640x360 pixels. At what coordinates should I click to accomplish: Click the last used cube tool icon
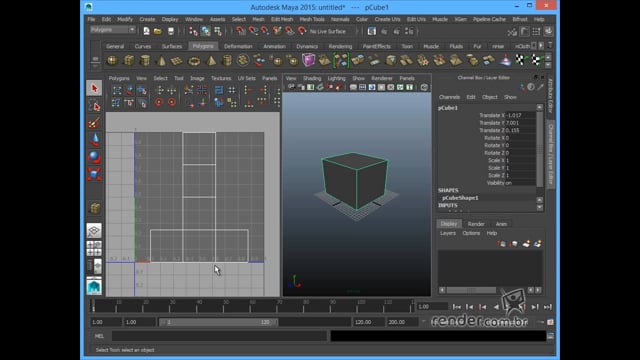point(94,209)
